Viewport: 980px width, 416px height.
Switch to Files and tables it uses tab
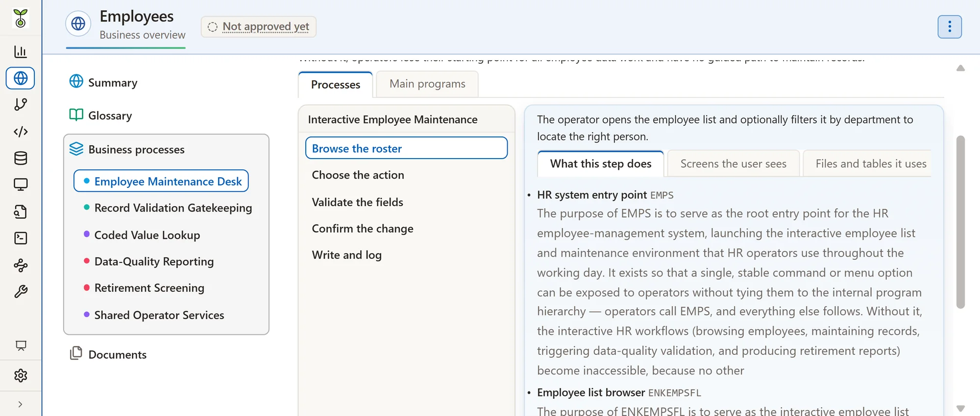tap(868, 164)
